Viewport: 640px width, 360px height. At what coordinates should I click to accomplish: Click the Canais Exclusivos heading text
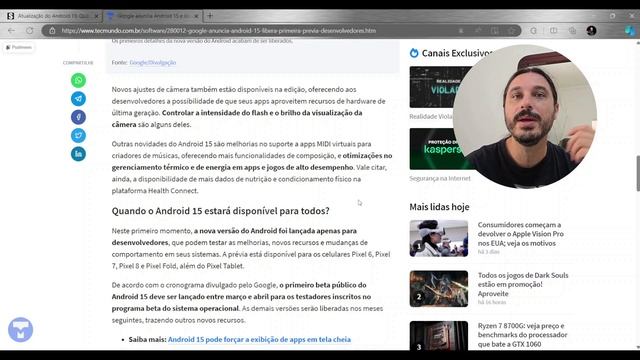pos(457,53)
